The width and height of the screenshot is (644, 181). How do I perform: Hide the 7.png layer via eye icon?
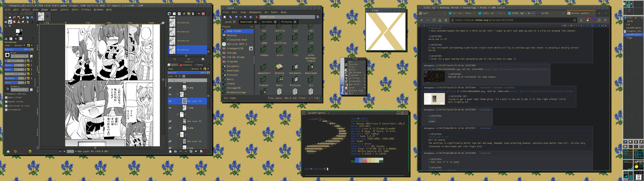(x=170, y=108)
